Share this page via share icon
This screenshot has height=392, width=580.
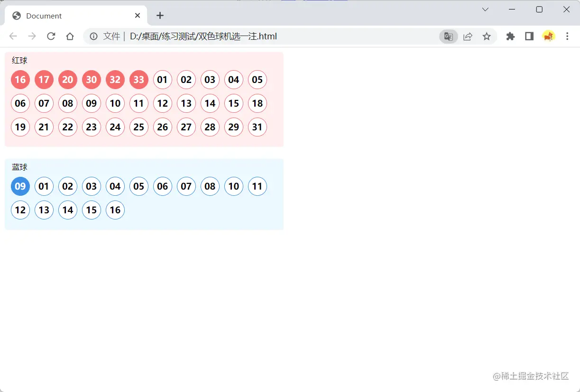pyautogui.click(x=468, y=36)
